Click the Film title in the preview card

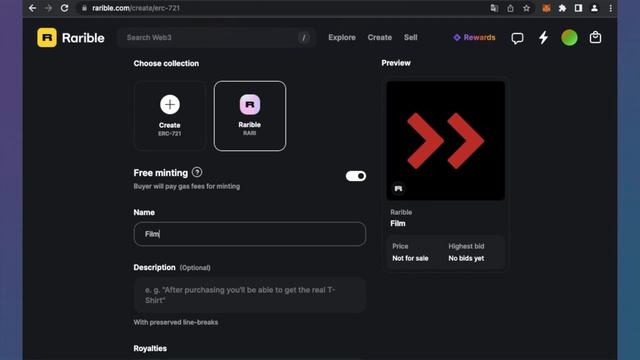398,224
